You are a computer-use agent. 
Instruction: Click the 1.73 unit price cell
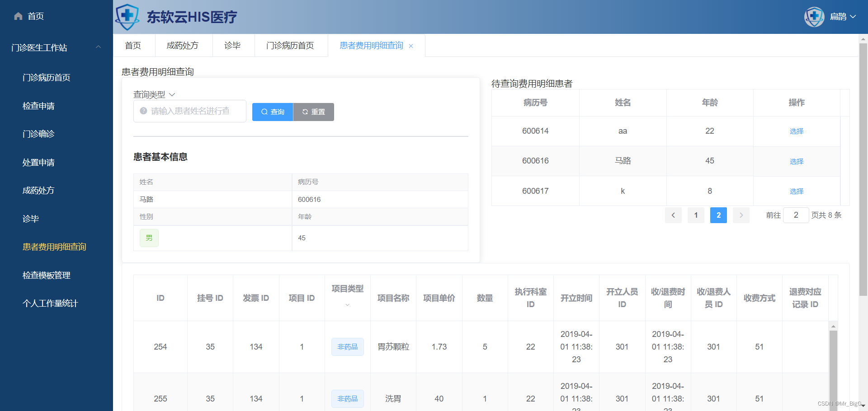point(439,347)
